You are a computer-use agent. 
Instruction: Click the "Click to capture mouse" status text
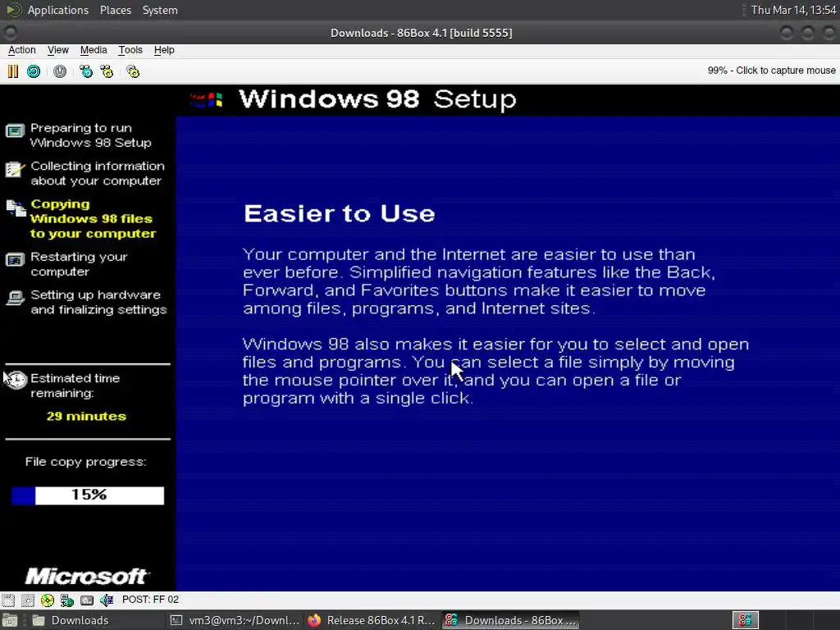click(785, 71)
